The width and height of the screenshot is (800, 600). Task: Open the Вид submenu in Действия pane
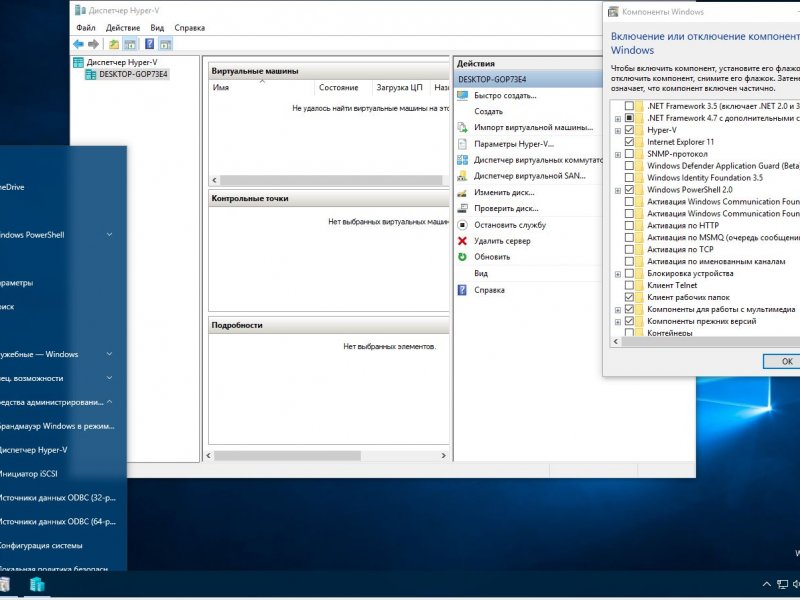pyautogui.click(x=481, y=273)
